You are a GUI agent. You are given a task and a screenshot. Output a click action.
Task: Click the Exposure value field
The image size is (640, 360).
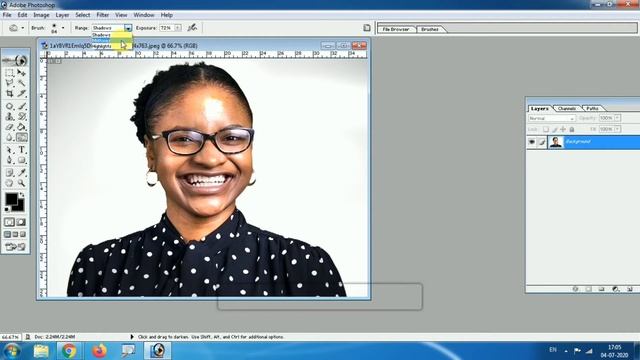166,28
